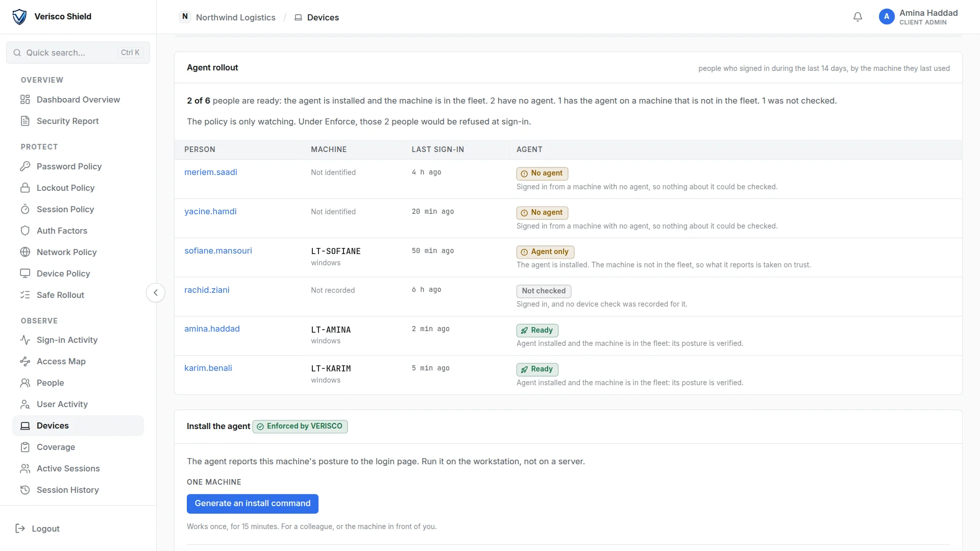Click Northwind Logistics in the breadcrumb

click(235, 17)
